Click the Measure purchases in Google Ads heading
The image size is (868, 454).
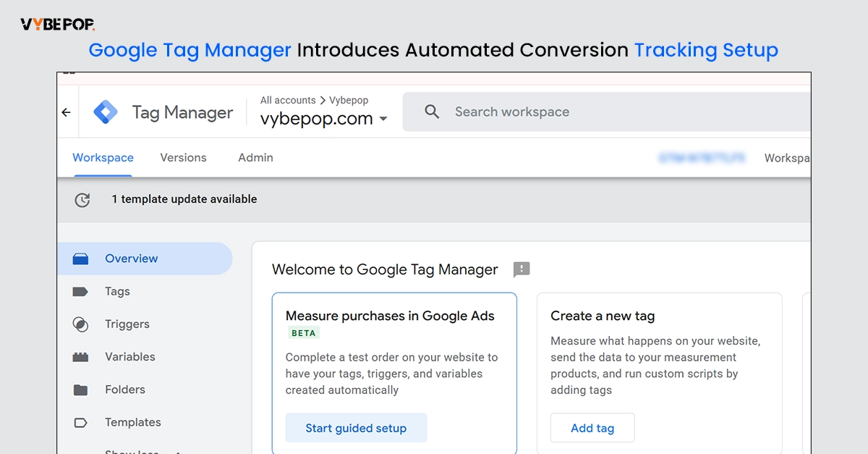pos(390,316)
